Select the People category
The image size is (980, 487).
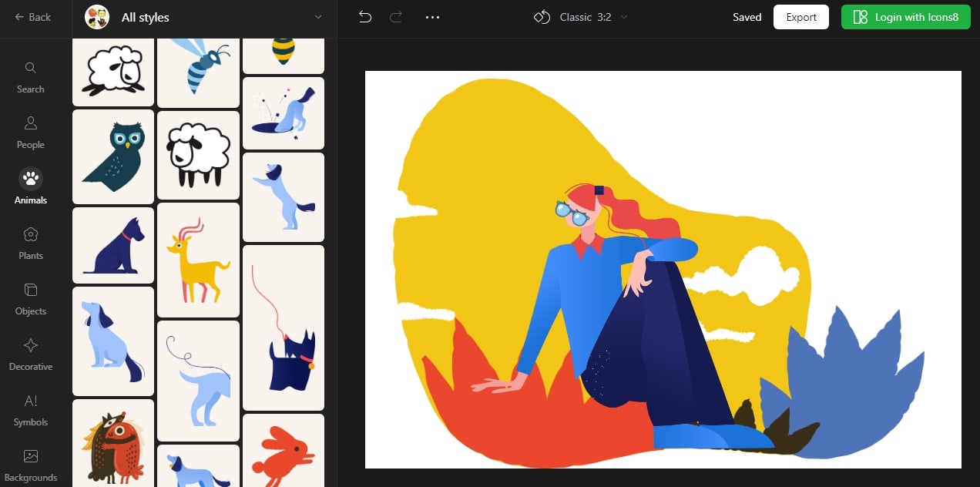click(x=30, y=131)
